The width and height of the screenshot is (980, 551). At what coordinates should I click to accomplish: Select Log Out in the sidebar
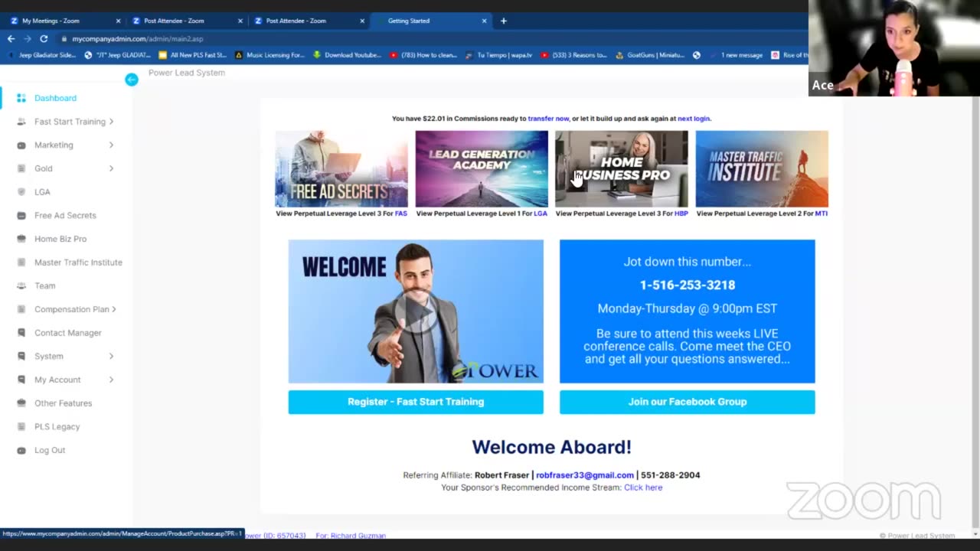pos(50,450)
